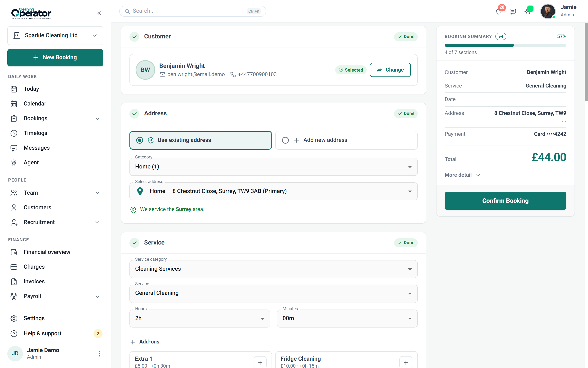Add the Extra 1 add-on
Image resolution: width=588 pixels, height=368 pixels.
[x=260, y=363]
